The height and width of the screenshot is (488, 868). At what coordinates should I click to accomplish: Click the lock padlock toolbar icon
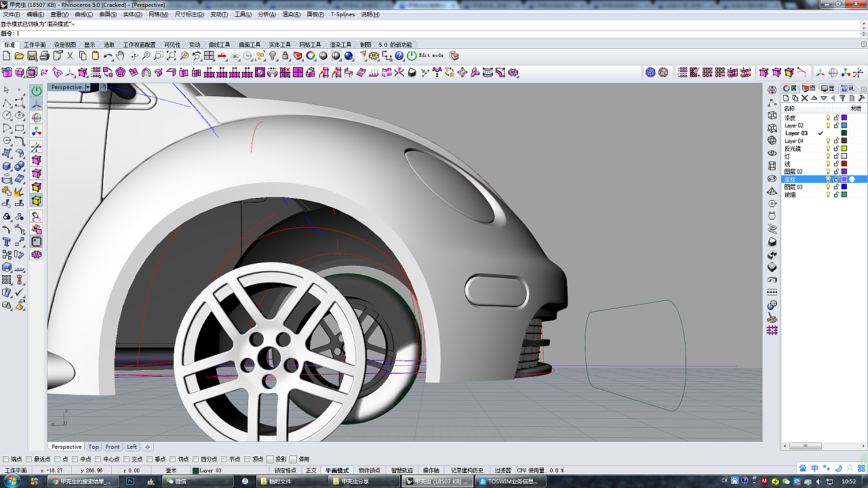coord(285,56)
